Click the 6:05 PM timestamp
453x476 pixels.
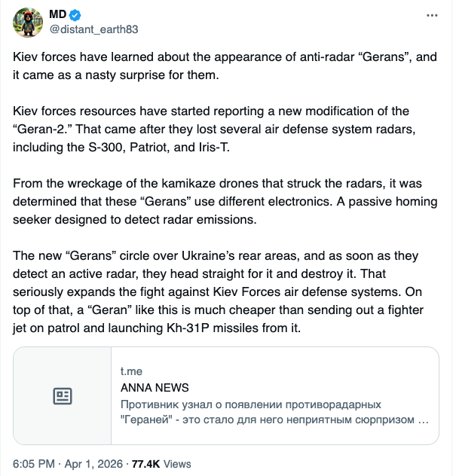(x=33, y=464)
